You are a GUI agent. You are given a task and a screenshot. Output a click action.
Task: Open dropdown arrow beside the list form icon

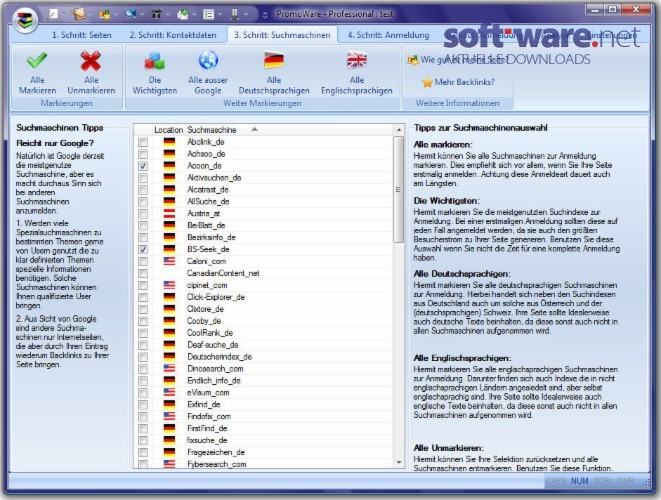click(220, 14)
